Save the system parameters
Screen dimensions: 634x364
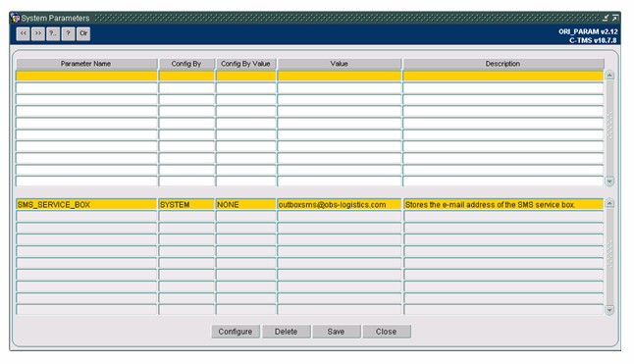point(336,332)
